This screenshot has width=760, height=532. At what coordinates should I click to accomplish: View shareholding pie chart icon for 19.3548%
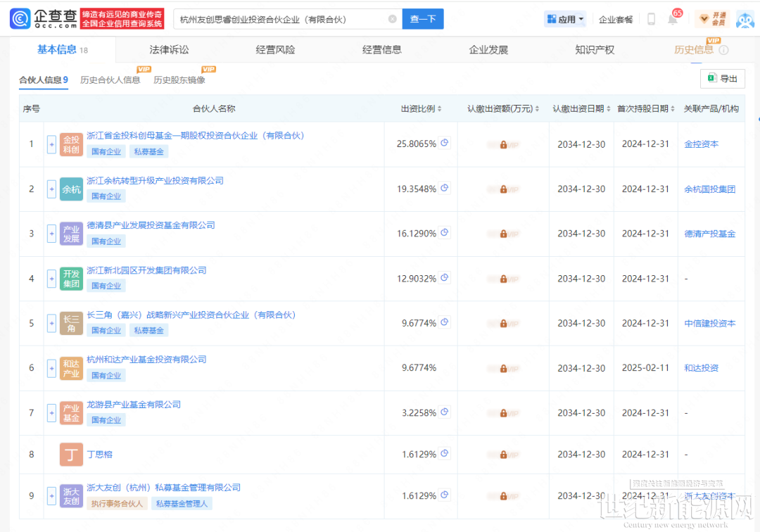pos(445,188)
